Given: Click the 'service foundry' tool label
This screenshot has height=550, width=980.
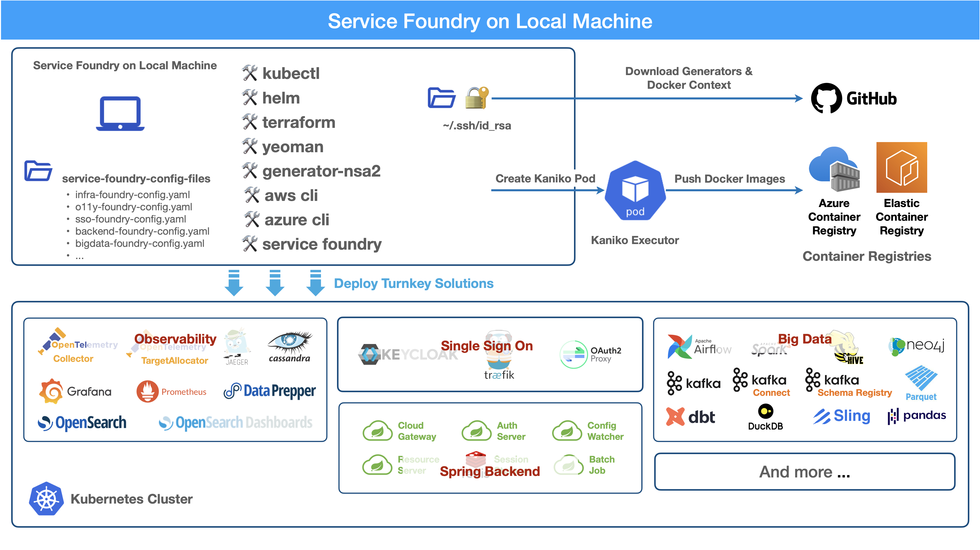Looking at the screenshot, I should click(x=322, y=244).
